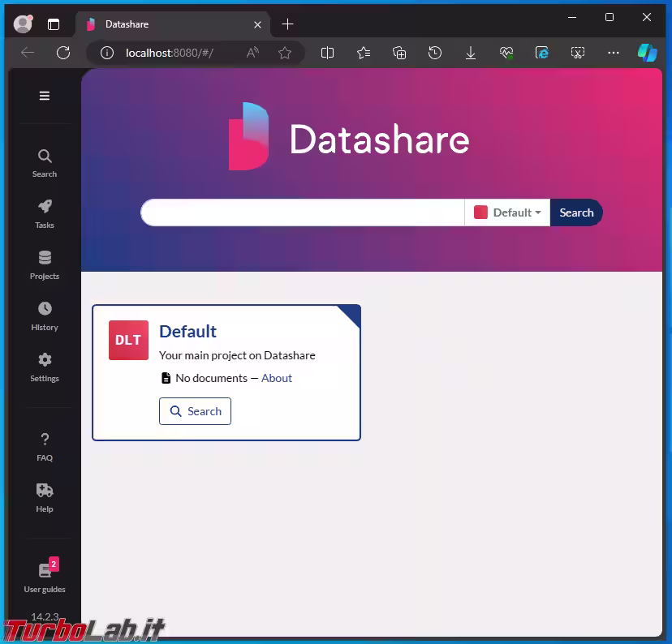Toggle split screen browser icon
Viewport: 672px width, 644px height.
[x=327, y=53]
